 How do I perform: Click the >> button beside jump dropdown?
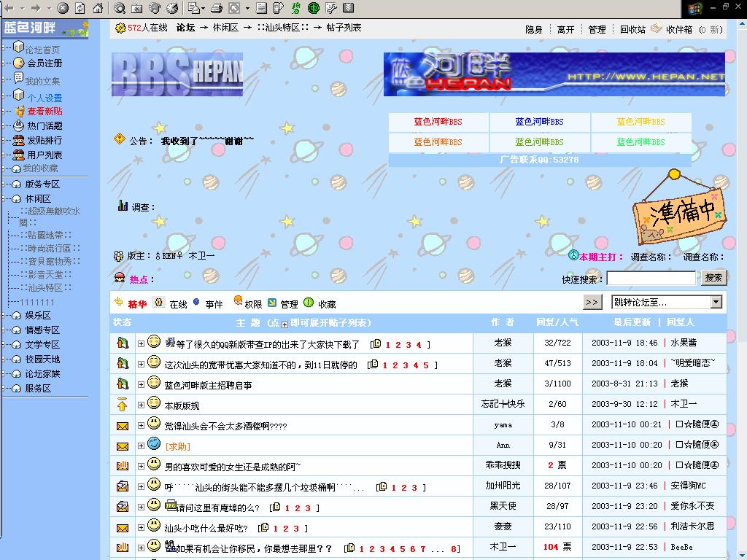point(592,303)
